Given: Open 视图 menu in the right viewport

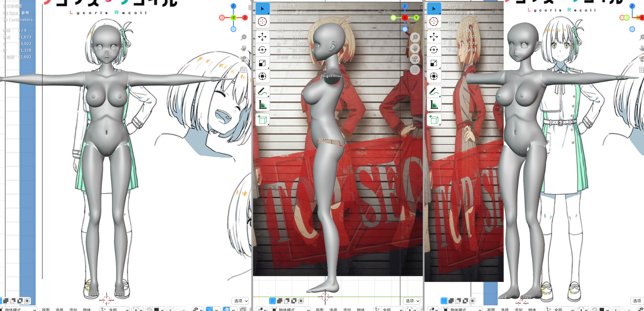Looking at the screenshot, I should point(491,309).
